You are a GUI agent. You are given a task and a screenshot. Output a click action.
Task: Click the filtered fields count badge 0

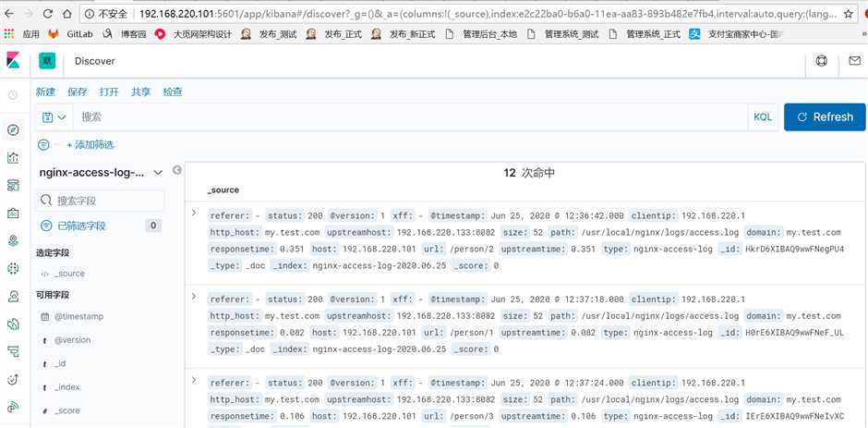click(153, 226)
